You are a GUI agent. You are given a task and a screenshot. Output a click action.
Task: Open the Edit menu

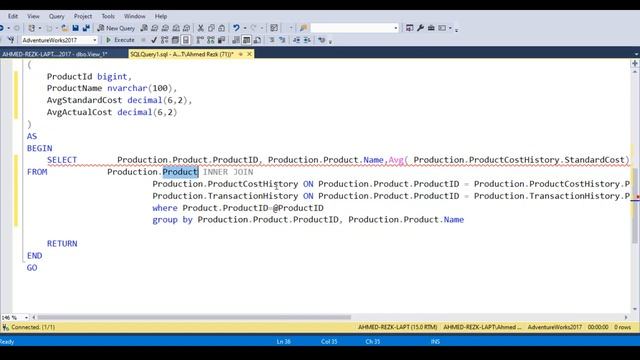click(x=13, y=16)
